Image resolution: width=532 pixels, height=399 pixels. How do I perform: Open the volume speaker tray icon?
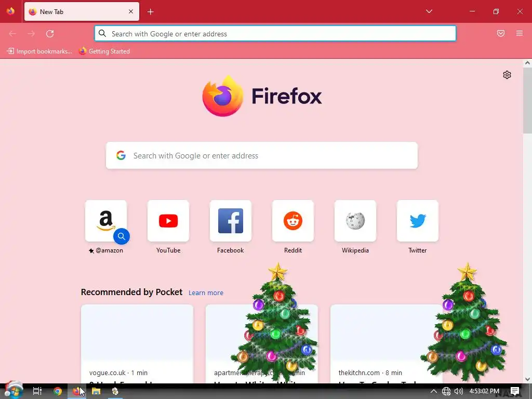(459, 391)
